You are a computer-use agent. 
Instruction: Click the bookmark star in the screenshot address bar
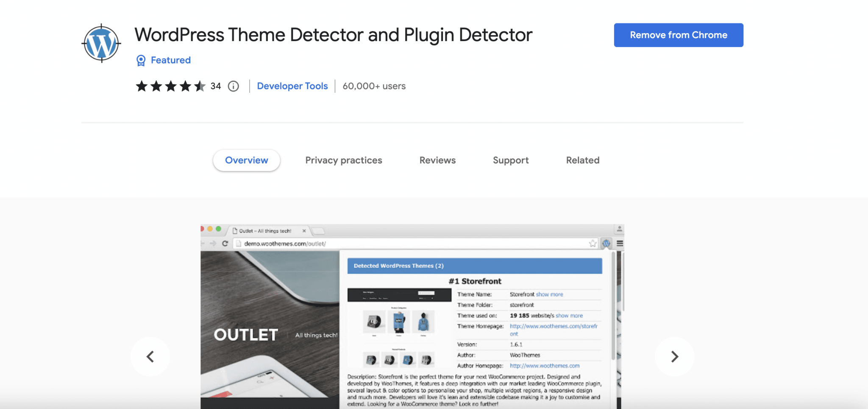click(592, 243)
